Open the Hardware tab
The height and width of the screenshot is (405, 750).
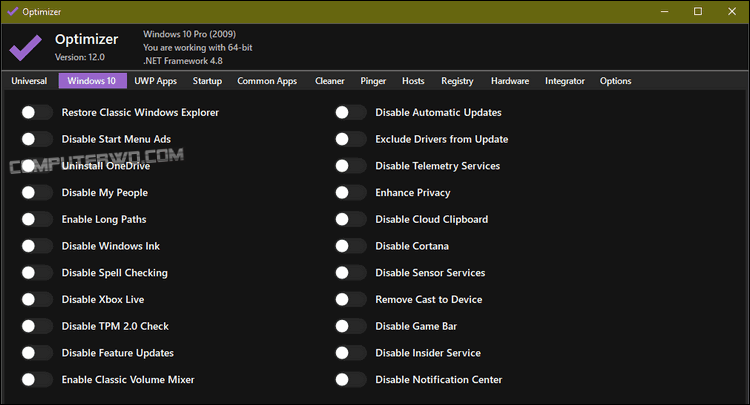[510, 81]
